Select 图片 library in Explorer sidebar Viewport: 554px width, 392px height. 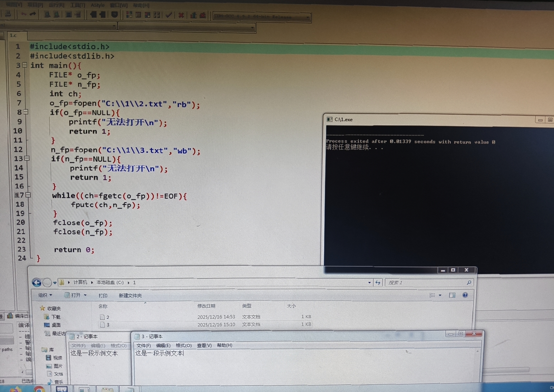pos(54,366)
